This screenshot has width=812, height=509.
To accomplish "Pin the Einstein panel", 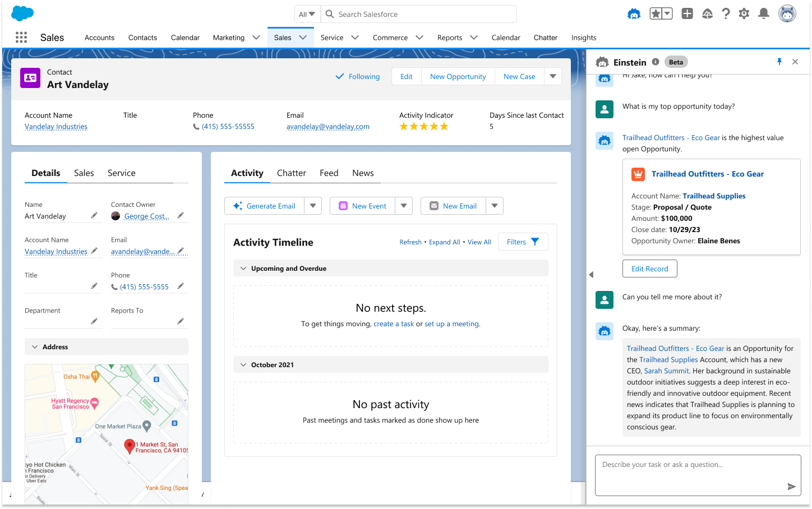I will point(779,62).
